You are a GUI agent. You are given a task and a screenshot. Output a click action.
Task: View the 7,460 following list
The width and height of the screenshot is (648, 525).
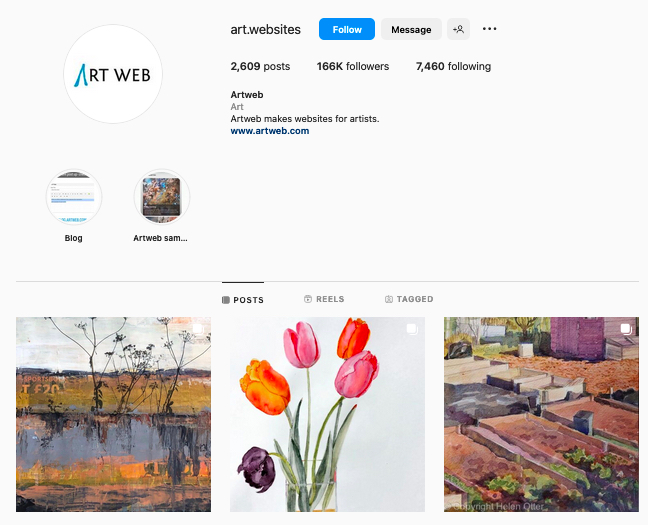pos(453,66)
